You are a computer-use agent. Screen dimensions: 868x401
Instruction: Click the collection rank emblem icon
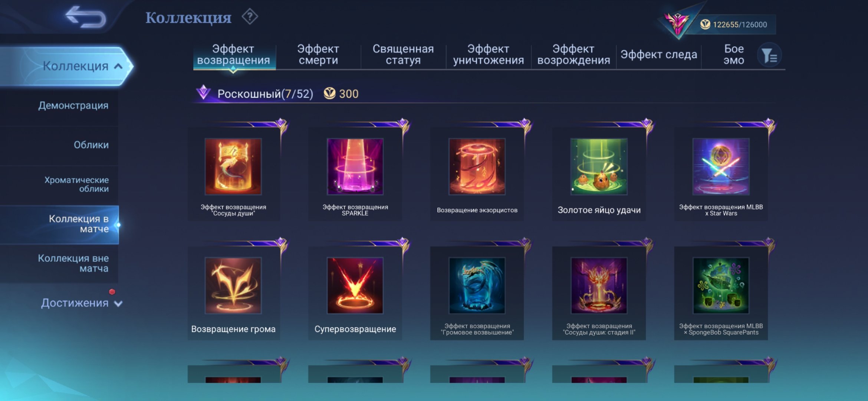(x=677, y=23)
